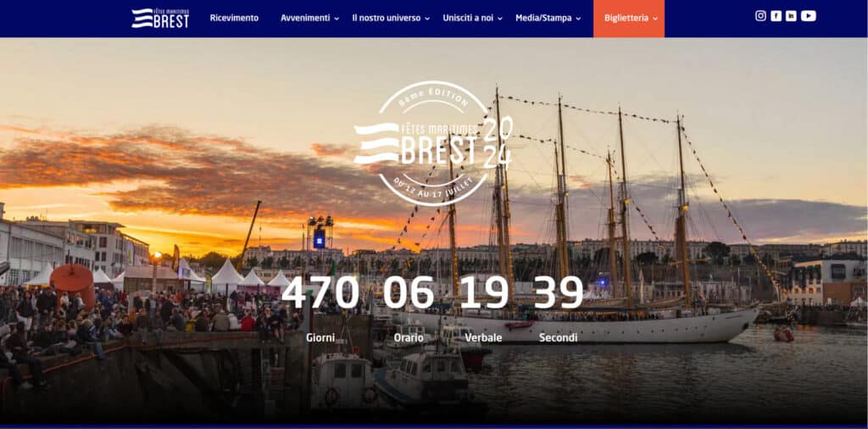Open the Instagram social icon
This screenshot has height=429, width=868.
760,16
